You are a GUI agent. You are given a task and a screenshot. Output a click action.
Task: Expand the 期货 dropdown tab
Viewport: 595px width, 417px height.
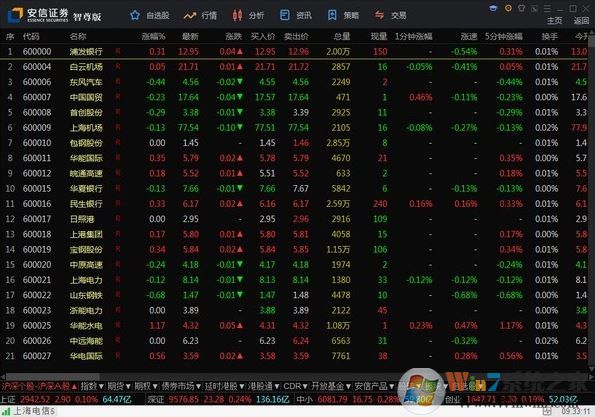[x=119, y=386]
